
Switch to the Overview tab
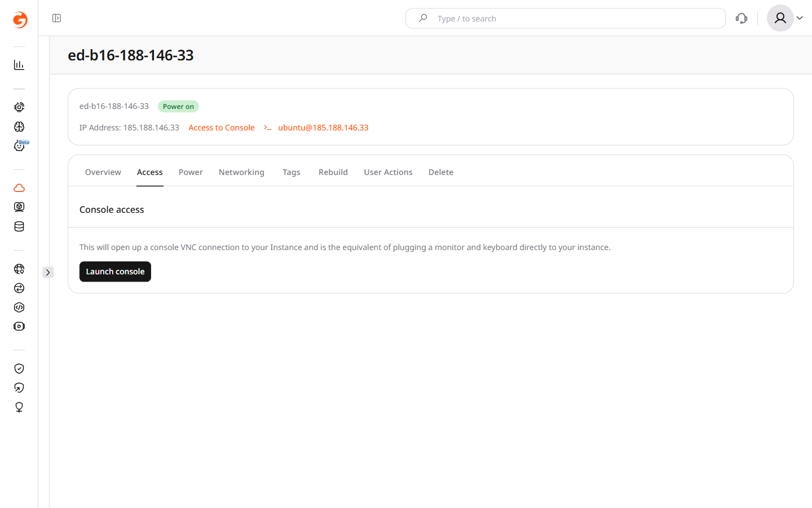coord(103,172)
